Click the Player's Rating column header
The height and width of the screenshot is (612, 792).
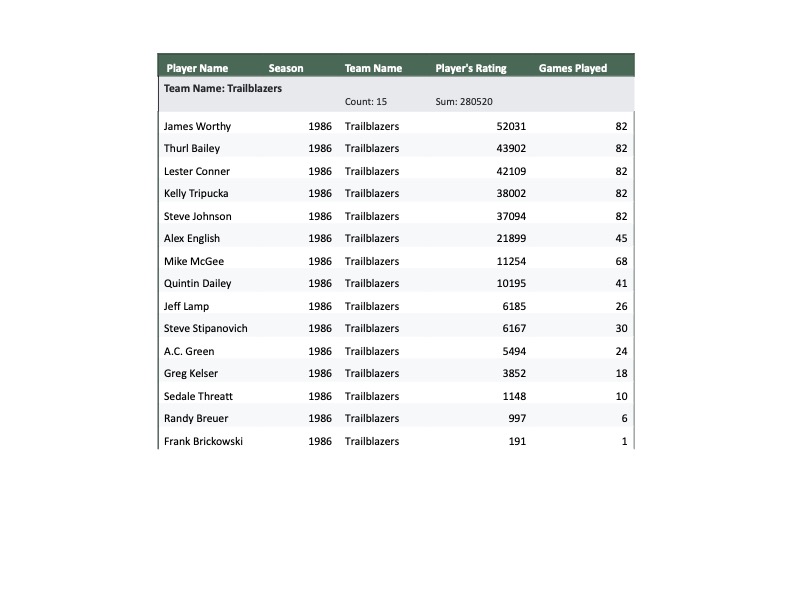(x=471, y=69)
